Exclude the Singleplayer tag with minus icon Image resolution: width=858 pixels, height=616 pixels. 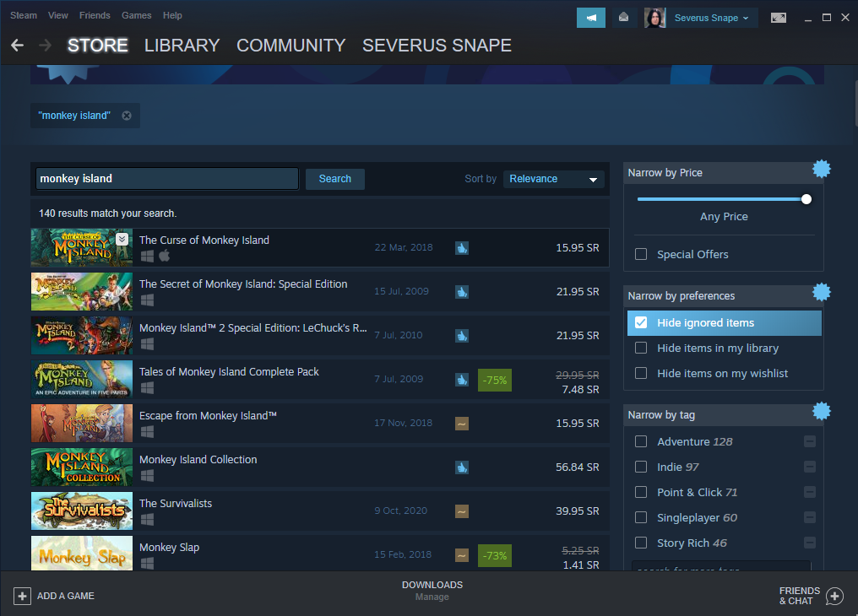coord(810,517)
